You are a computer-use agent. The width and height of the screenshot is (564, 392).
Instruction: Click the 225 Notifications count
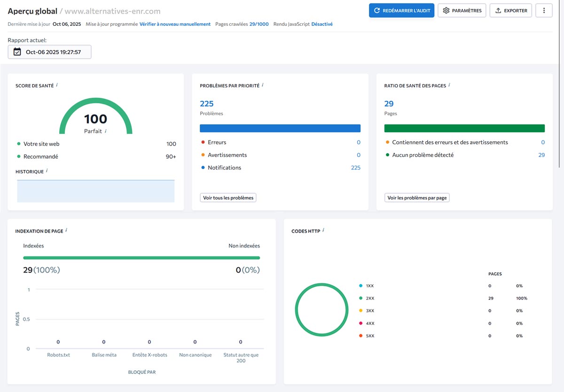(x=355, y=168)
